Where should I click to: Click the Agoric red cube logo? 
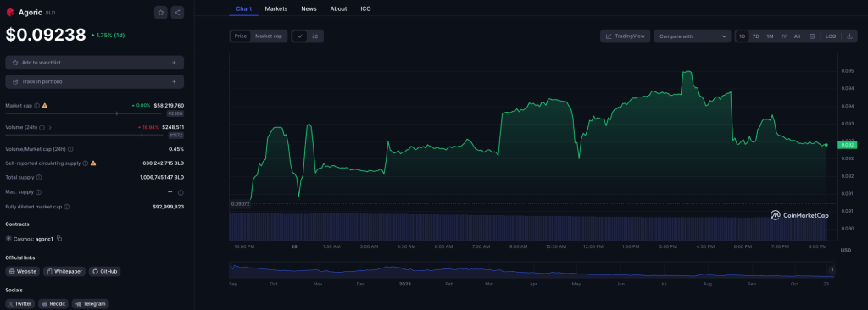coord(10,12)
